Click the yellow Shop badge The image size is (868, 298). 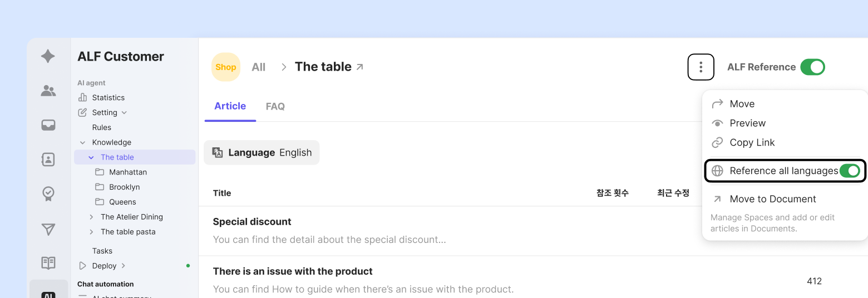click(x=225, y=67)
